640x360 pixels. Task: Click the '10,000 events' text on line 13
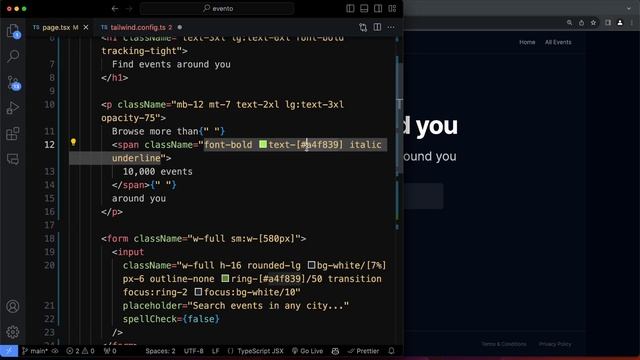[x=158, y=171]
